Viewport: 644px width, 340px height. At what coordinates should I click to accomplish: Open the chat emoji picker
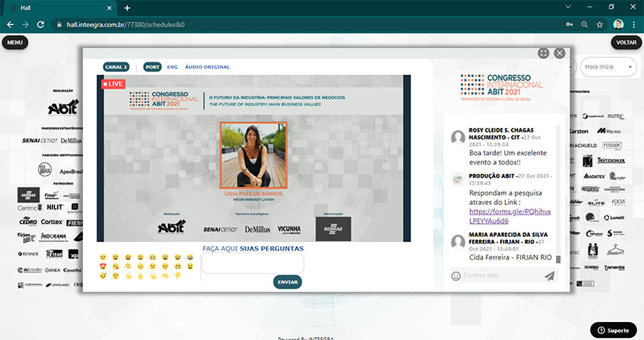[x=456, y=276]
